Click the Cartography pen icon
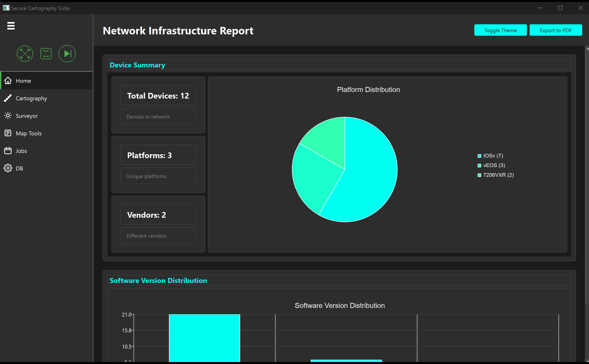The width and height of the screenshot is (589, 364). point(8,98)
